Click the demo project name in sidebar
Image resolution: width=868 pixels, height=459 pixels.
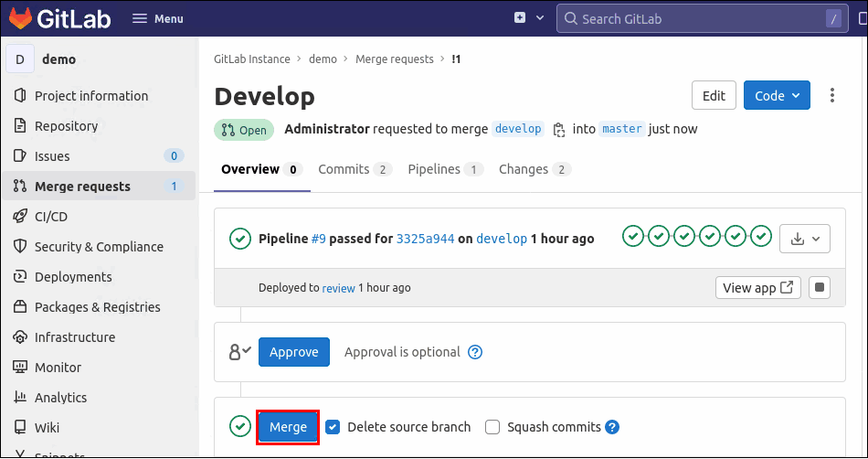tap(59, 59)
